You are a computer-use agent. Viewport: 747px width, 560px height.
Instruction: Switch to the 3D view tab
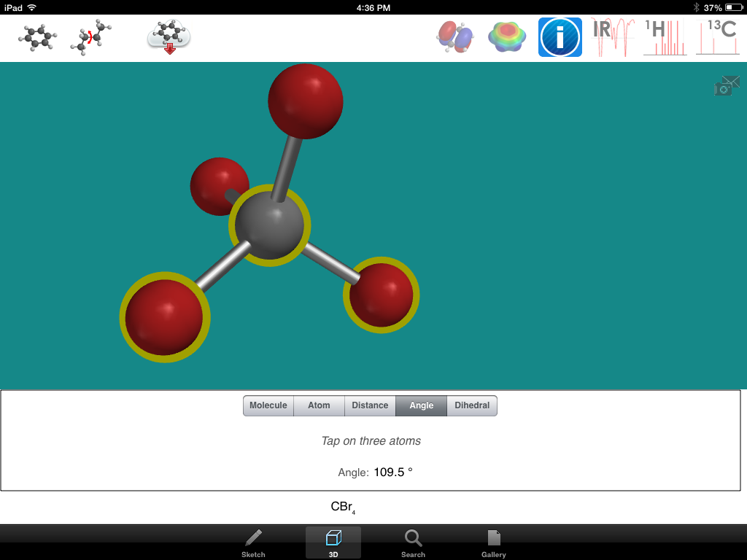tap(333, 542)
